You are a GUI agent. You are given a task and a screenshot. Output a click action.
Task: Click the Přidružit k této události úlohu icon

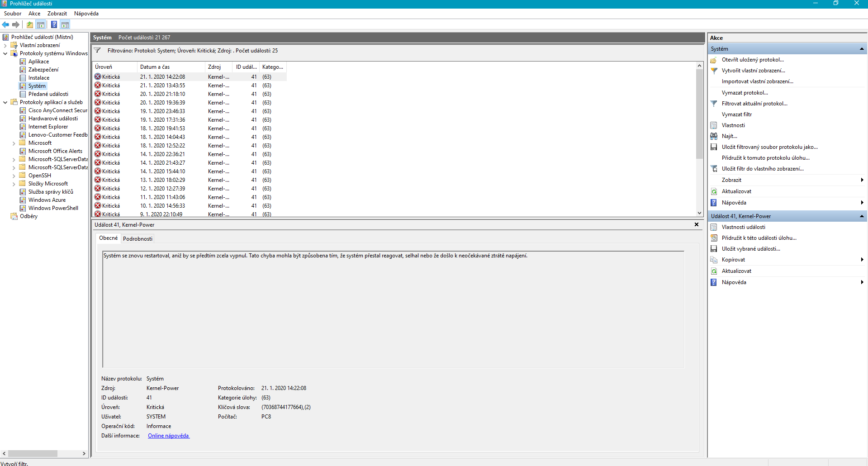[x=714, y=238]
